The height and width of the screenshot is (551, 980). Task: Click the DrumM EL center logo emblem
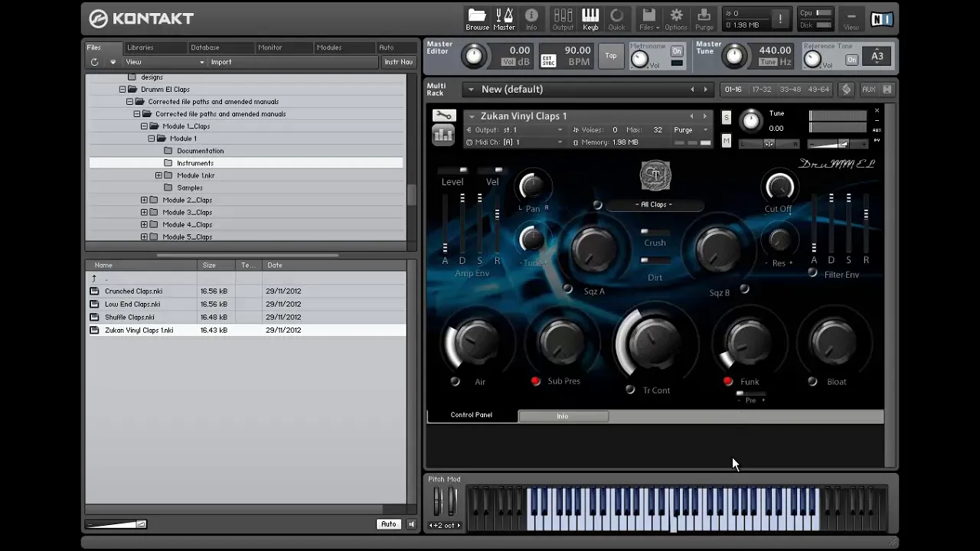click(655, 175)
